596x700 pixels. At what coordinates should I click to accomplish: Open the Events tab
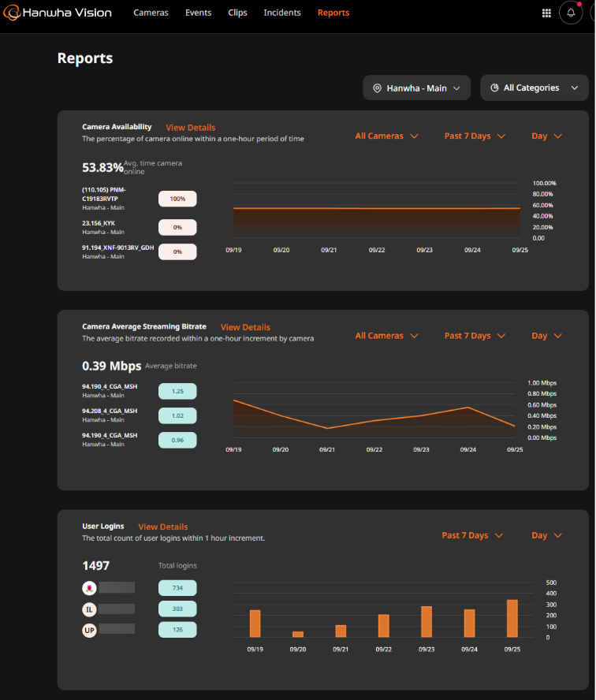[198, 13]
